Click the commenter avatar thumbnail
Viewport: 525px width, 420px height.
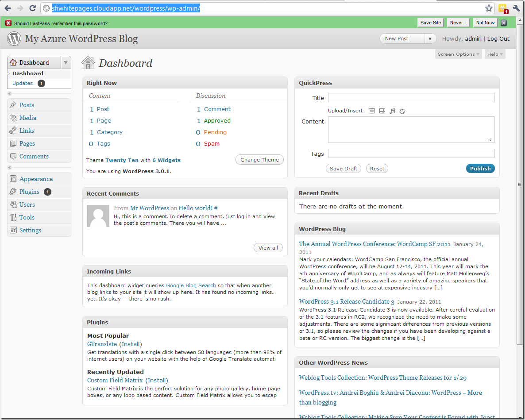click(98, 216)
